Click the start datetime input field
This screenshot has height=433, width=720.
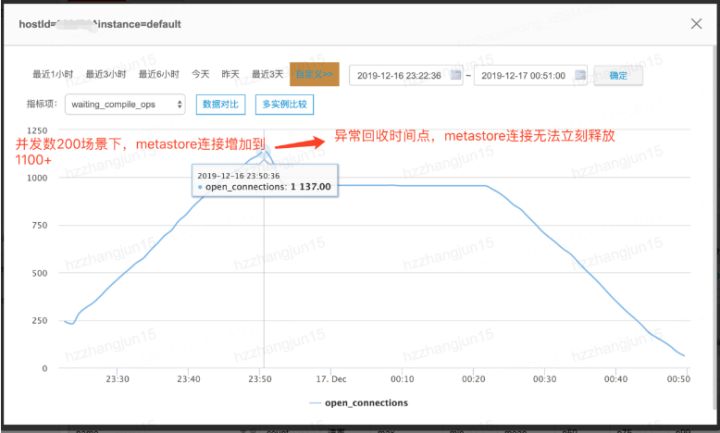point(399,75)
